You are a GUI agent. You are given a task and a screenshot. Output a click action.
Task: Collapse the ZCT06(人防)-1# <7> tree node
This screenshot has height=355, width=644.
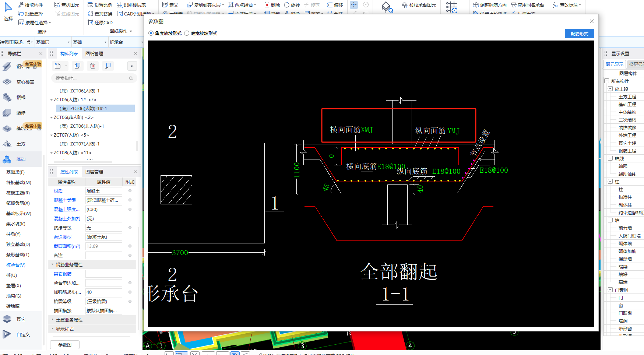pos(51,100)
